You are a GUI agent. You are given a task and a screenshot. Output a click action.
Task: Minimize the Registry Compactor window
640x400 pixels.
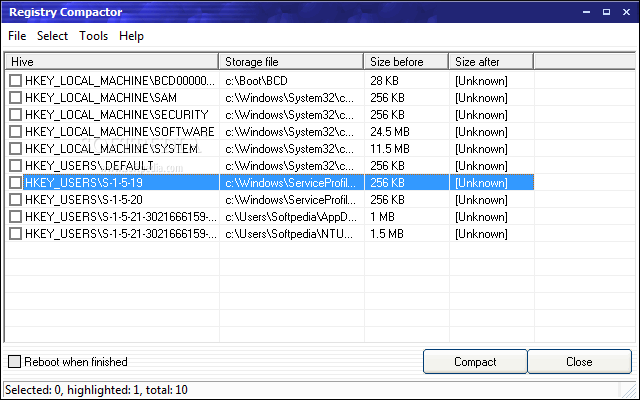pyautogui.click(x=587, y=12)
